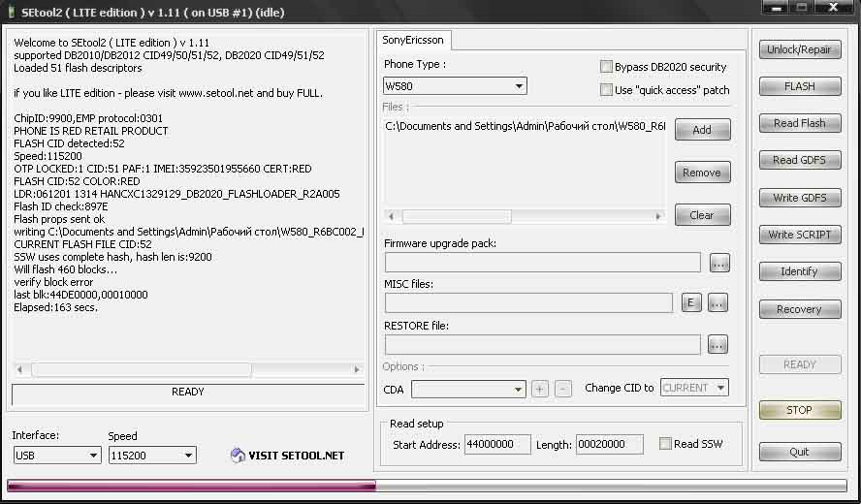Click the log pane scroll right arrow
861x504 pixels.
pos(357,369)
